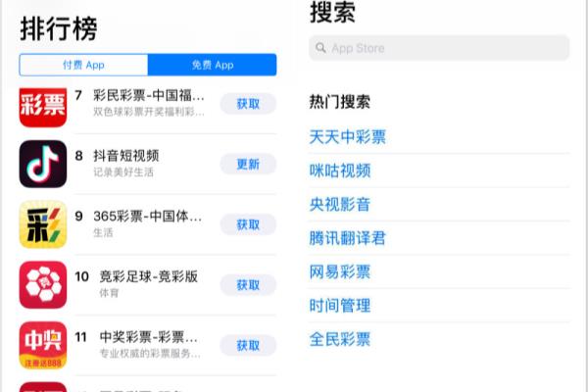588x392 pixels.
Task: Focus the App Store search field
Action: [x=439, y=48]
